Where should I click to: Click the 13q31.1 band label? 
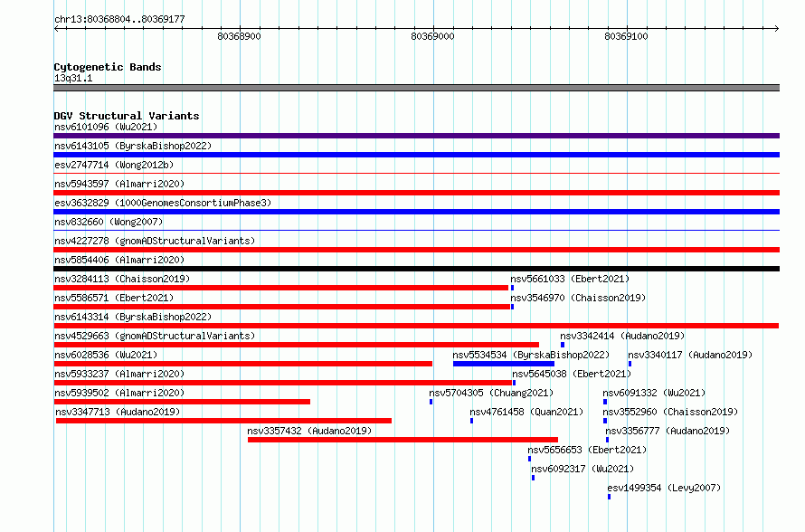pyautogui.click(x=73, y=78)
